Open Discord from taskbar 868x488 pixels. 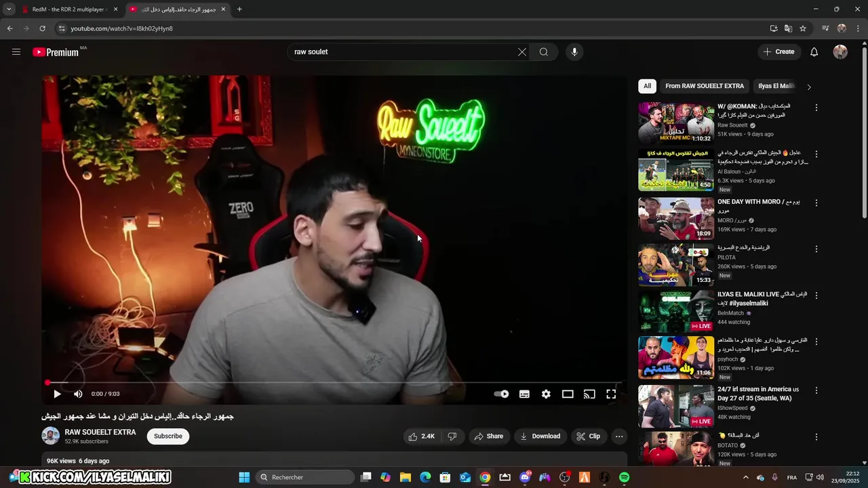point(525,477)
